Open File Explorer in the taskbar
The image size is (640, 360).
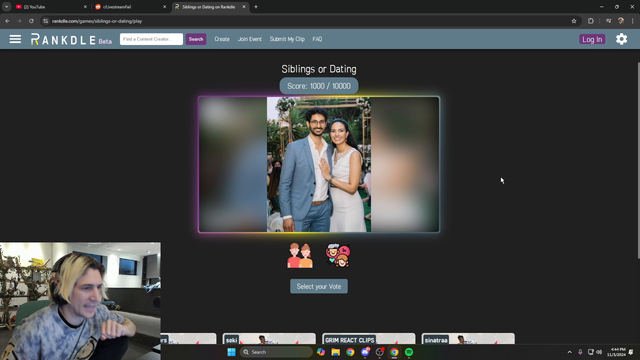336,352
